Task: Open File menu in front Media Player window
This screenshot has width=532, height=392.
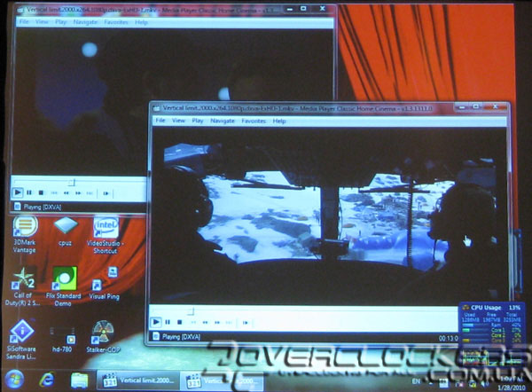Action: pos(160,120)
